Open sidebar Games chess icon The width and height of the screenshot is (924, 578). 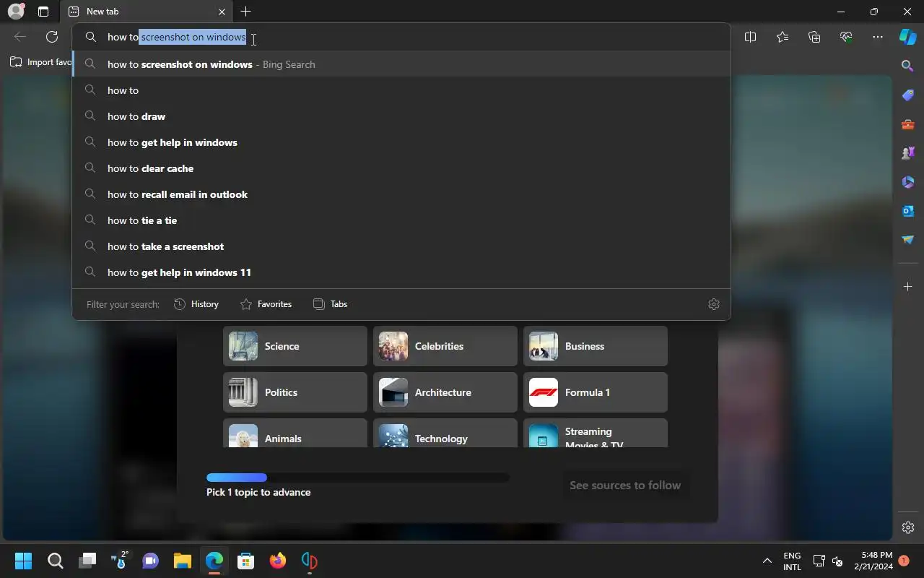(x=908, y=153)
